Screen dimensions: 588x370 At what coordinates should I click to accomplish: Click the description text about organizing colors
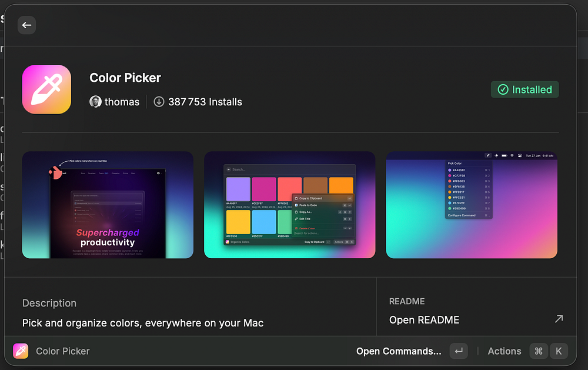click(143, 323)
